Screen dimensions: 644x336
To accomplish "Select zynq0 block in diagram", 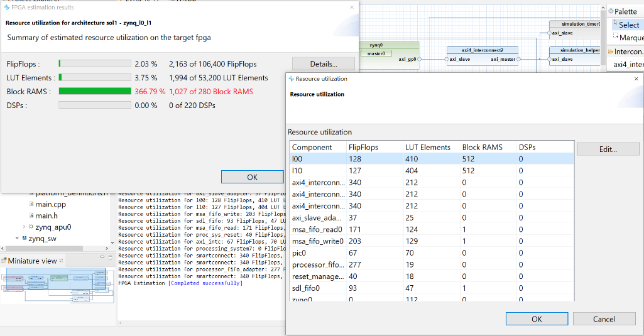I will pyautogui.click(x=388, y=55).
